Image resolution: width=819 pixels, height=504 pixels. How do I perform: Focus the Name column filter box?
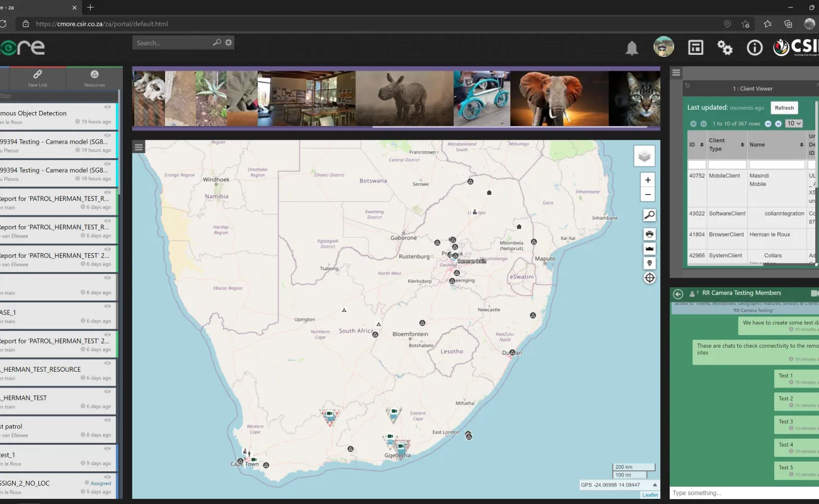point(777,164)
